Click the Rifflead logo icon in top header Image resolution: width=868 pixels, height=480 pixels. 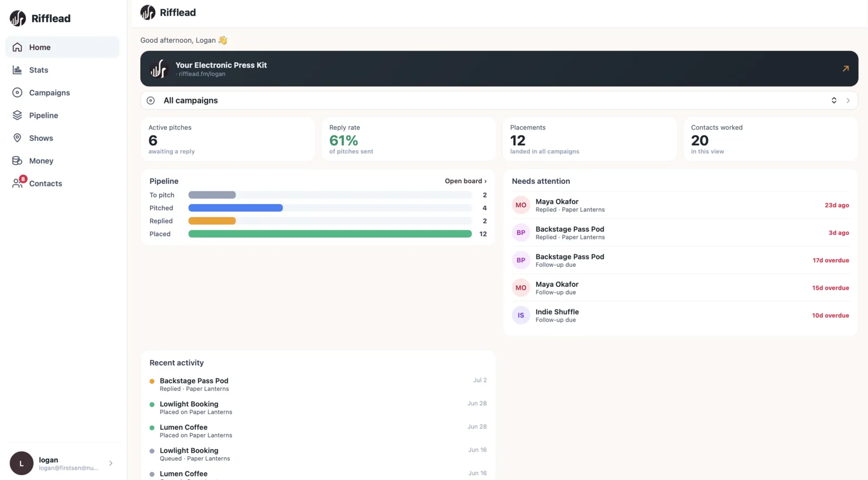(x=148, y=12)
